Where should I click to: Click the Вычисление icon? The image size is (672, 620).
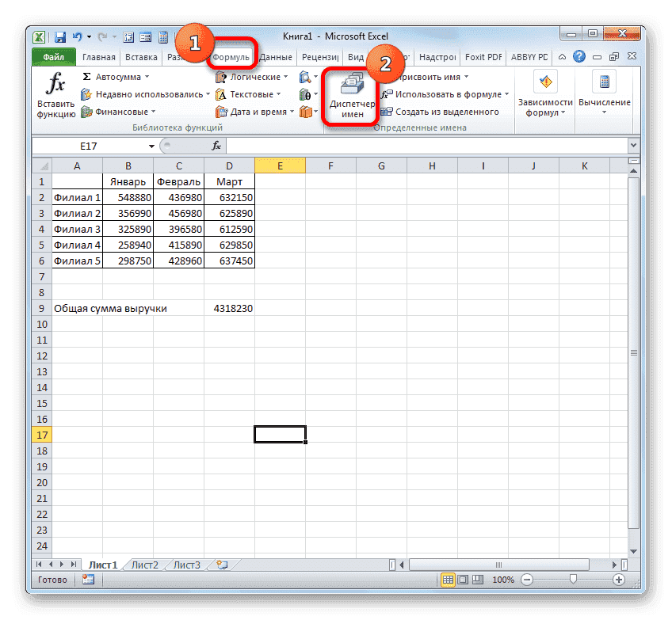pyautogui.click(x=605, y=82)
